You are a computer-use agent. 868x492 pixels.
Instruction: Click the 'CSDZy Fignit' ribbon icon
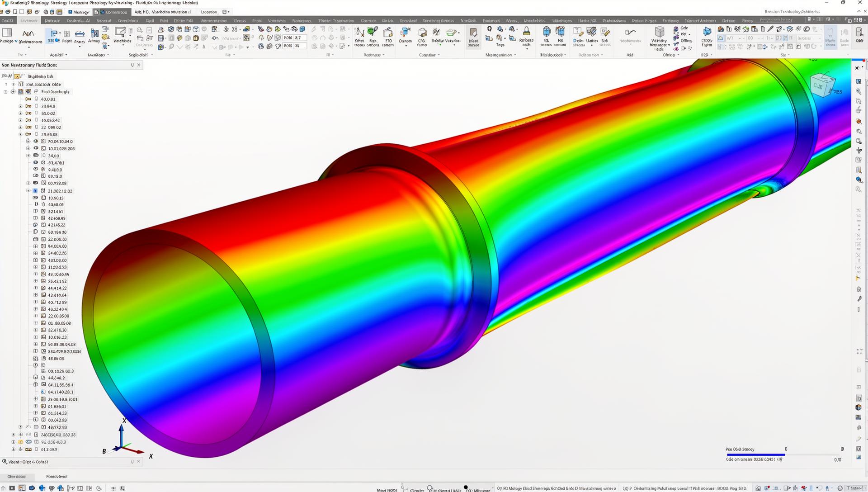pyautogui.click(x=707, y=31)
